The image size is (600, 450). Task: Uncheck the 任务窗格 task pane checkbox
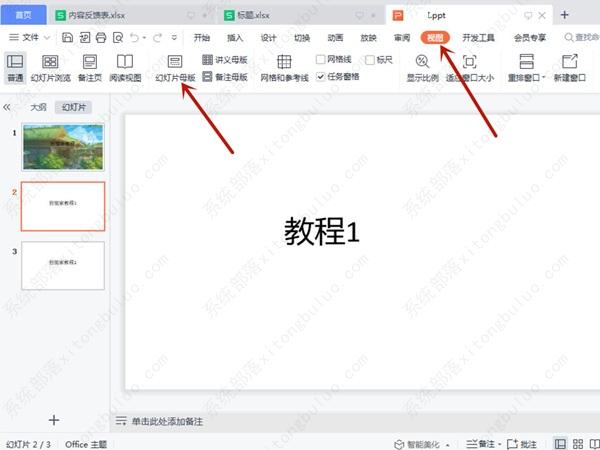321,77
